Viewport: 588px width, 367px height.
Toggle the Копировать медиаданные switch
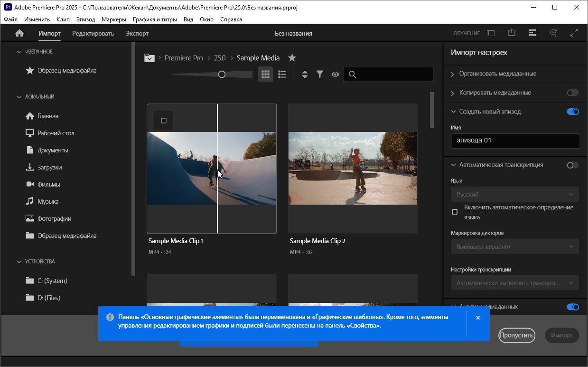coord(573,93)
